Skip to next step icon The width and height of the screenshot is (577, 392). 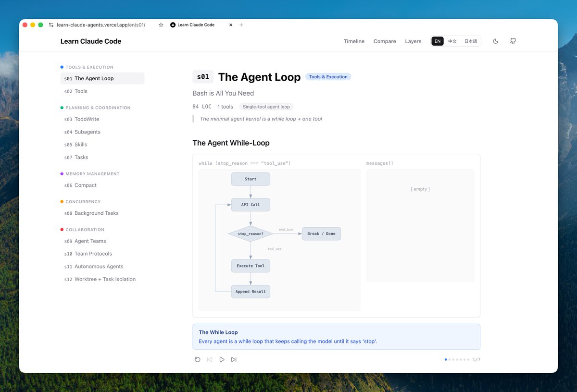pyautogui.click(x=234, y=359)
